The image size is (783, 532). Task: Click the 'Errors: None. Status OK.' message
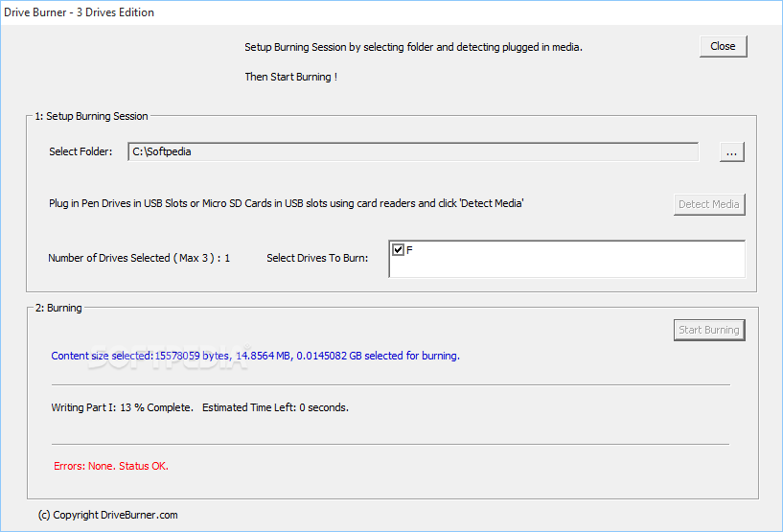111,466
